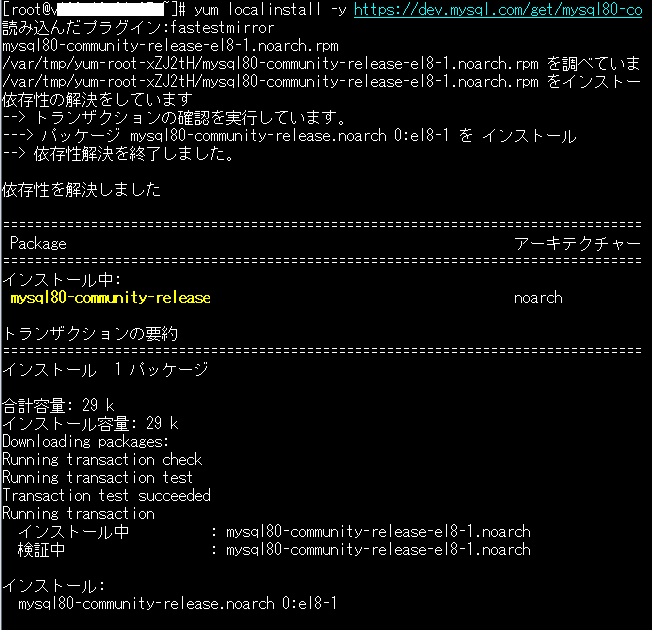652x630 pixels.
Task: Click the 'Running transaction test' line
Action: 98,477
